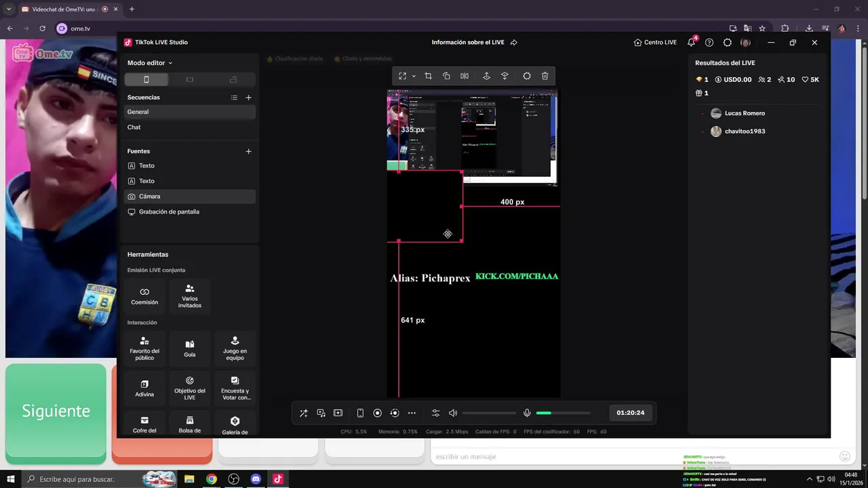Screen dimensions: 868x488
Task: Open the media music playlist icon
Action: tap(321, 413)
